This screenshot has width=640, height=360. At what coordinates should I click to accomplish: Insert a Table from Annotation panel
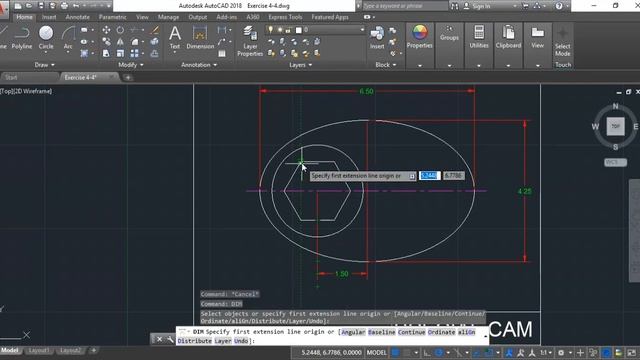pos(222,53)
